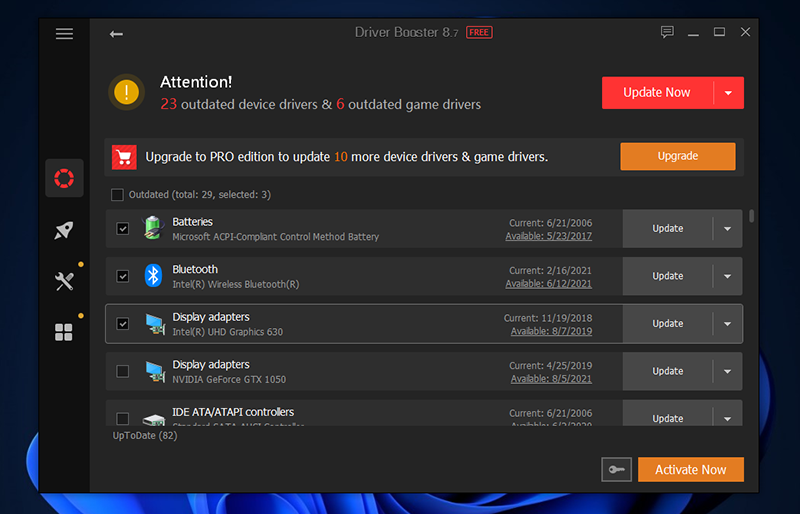Click the back arrow icon
The height and width of the screenshot is (514, 800).
[116, 34]
